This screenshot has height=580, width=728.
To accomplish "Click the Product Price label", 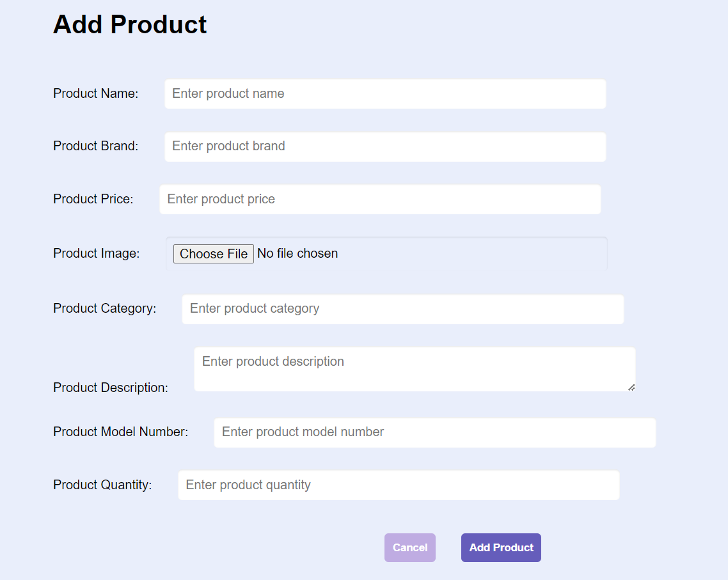I will [x=93, y=199].
